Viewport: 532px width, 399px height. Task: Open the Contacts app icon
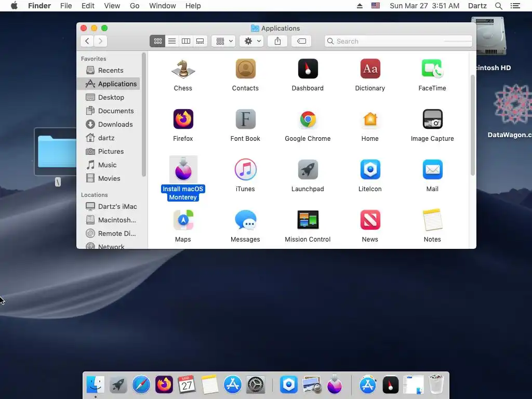[x=245, y=69]
